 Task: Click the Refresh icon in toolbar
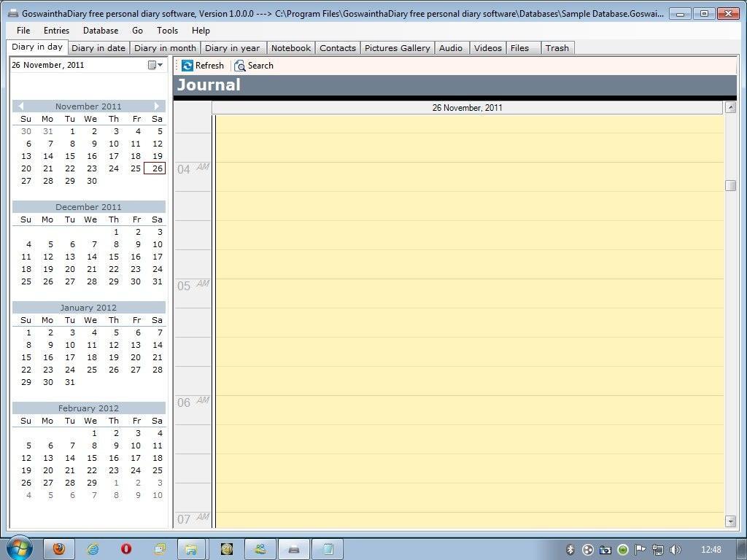187,66
